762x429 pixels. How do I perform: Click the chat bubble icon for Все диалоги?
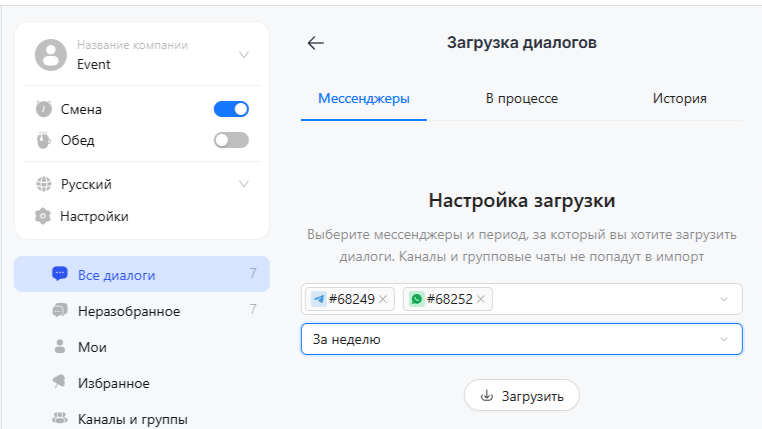(59, 274)
